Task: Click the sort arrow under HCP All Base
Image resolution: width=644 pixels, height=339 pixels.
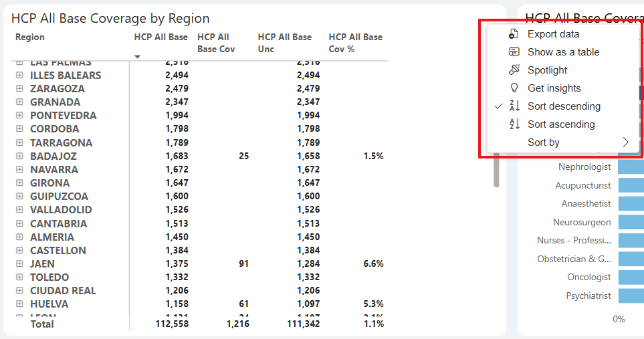Action: tap(138, 57)
